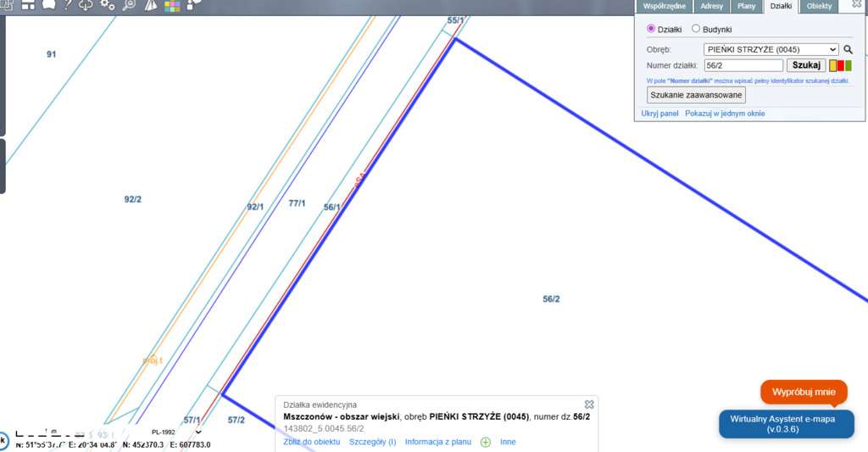Screen dimensions: 868x452
Task: Click the Numer działki input field
Action: (743, 65)
